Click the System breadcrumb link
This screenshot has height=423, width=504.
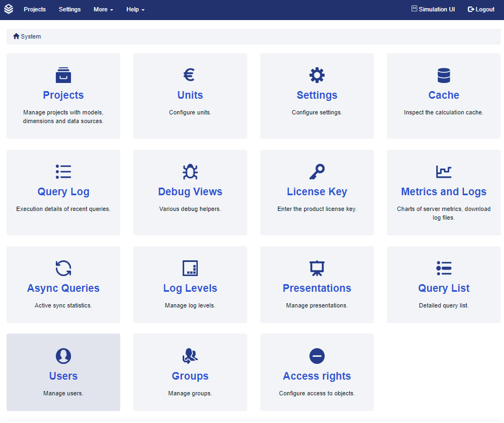pyautogui.click(x=30, y=36)
